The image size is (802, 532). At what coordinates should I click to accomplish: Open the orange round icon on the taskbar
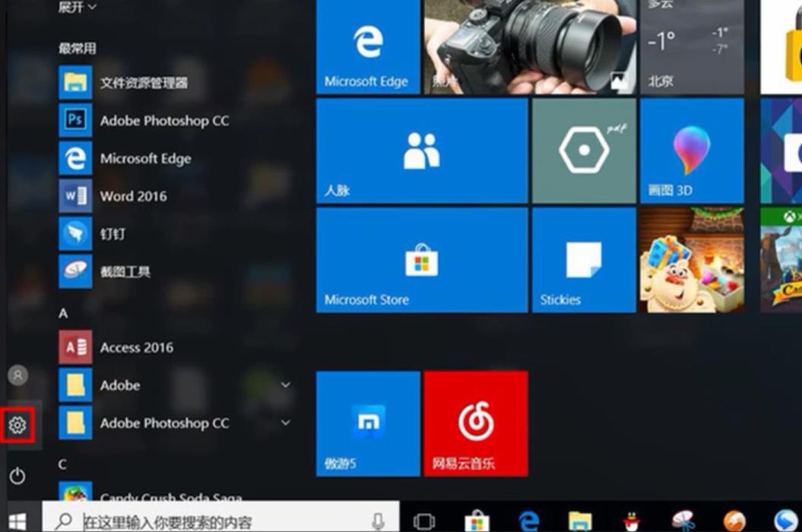click(x=734, y=522)
